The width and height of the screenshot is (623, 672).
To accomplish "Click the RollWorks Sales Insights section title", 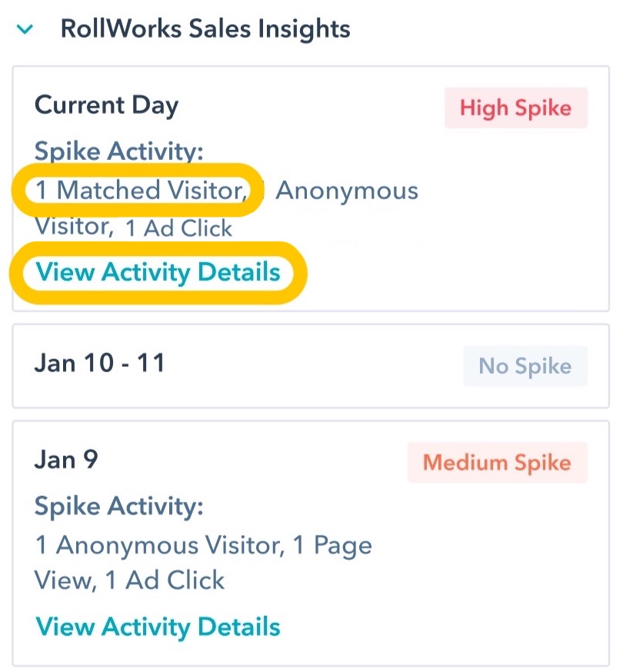I will (205, 29).
